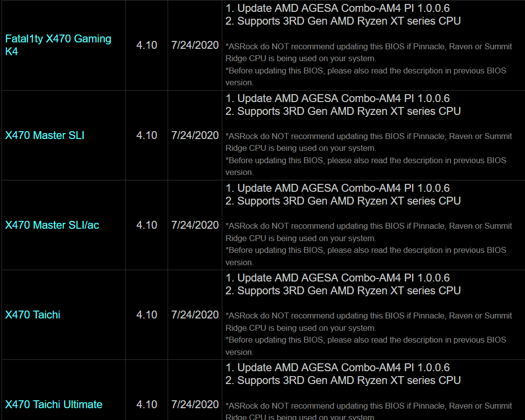525x420 pixels.
Task: Click AGESA update line in Fatal1ty X470 Gaming K4 row
Action: 338,8
